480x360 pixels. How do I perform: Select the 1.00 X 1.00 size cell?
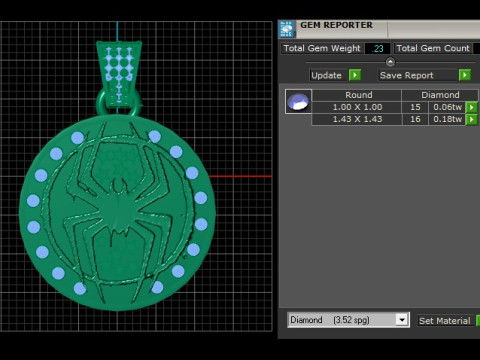point(356,107)
